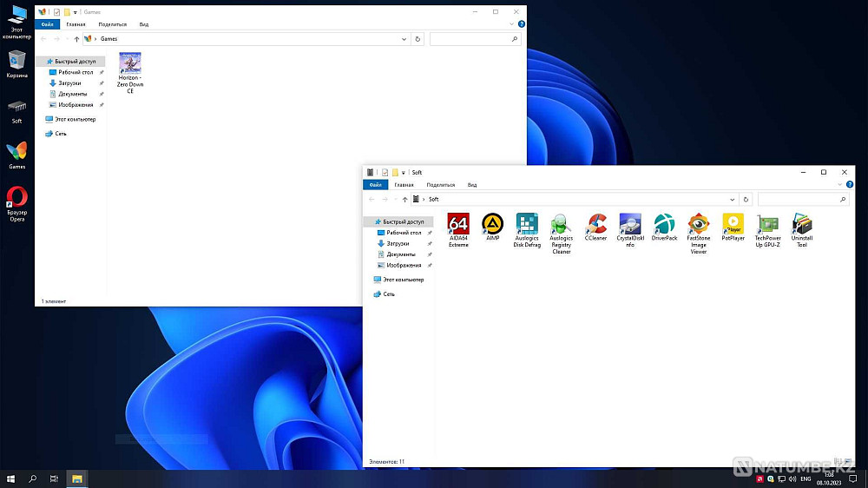This screenshot has height=488, width=868.
Task: Click the help icon in Soft window
Action: pos(850,184)
